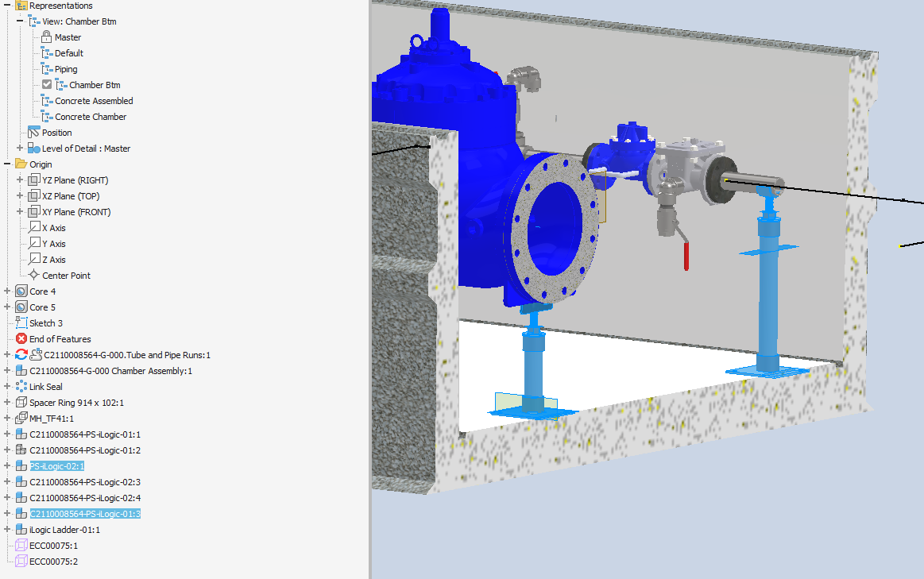Expand the Core 5 feature

[x=6, y=307]
